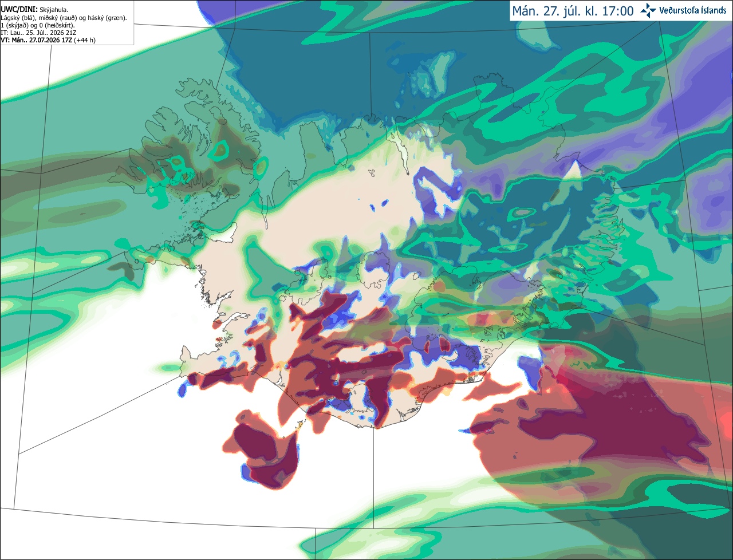Select the 1 (skýjað) og 0 (heiðskírt) legend text
Viewport: 733px width, 560px height.
coord(38,25)
